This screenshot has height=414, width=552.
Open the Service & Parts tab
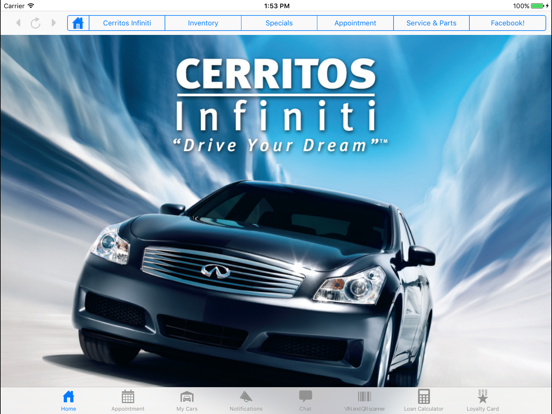[431, 23]
